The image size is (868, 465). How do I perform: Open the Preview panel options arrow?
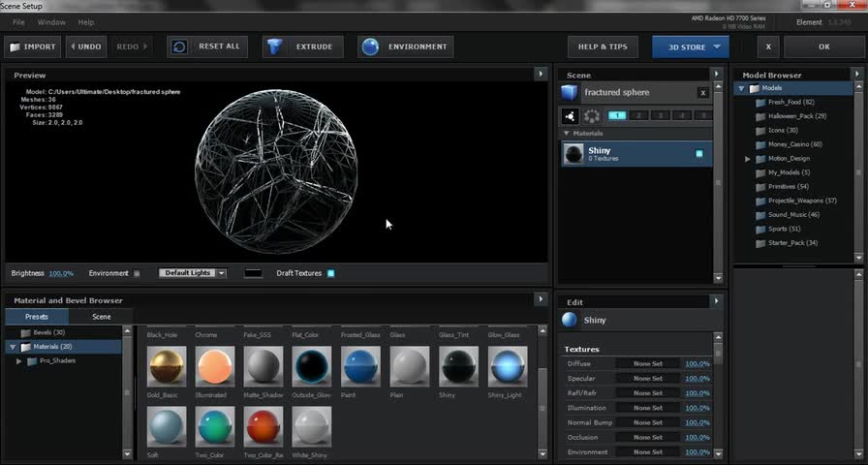541,74
